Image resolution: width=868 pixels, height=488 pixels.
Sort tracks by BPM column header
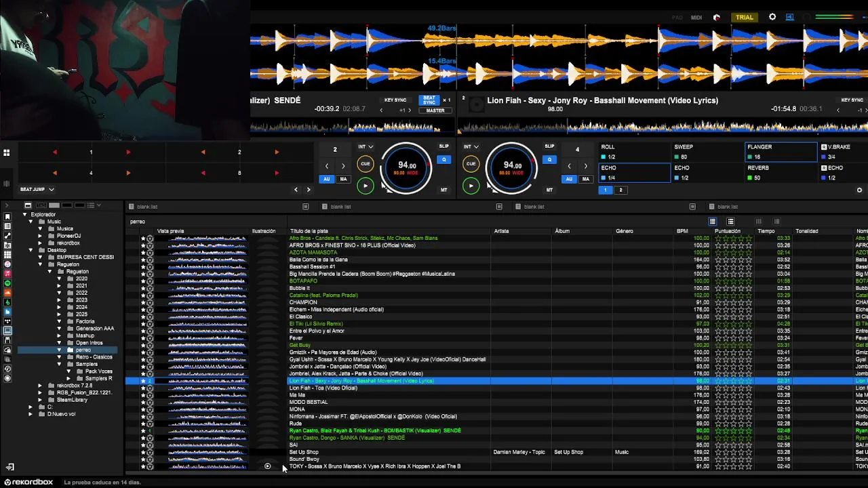(x=682, y=231)
